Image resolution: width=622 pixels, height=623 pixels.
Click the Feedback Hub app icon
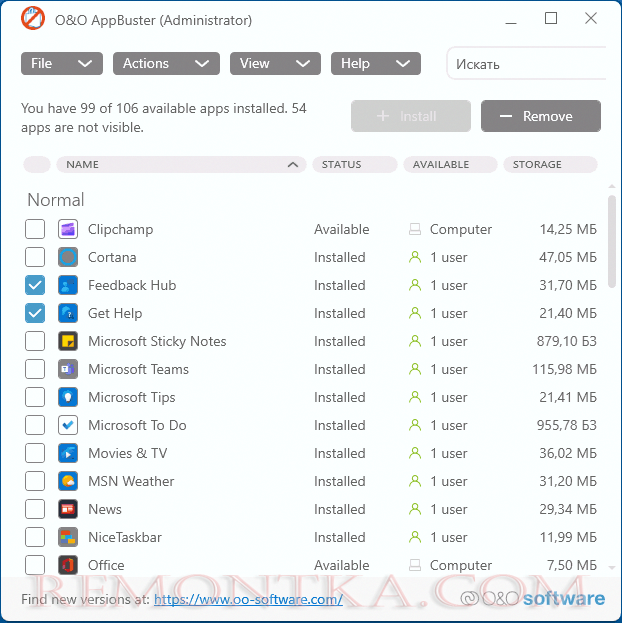[x=68, y=285]
